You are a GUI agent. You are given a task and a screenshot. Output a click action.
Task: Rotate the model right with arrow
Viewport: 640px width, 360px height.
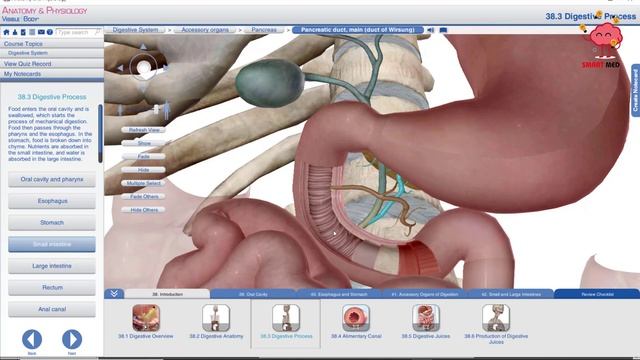pos(165,67)
